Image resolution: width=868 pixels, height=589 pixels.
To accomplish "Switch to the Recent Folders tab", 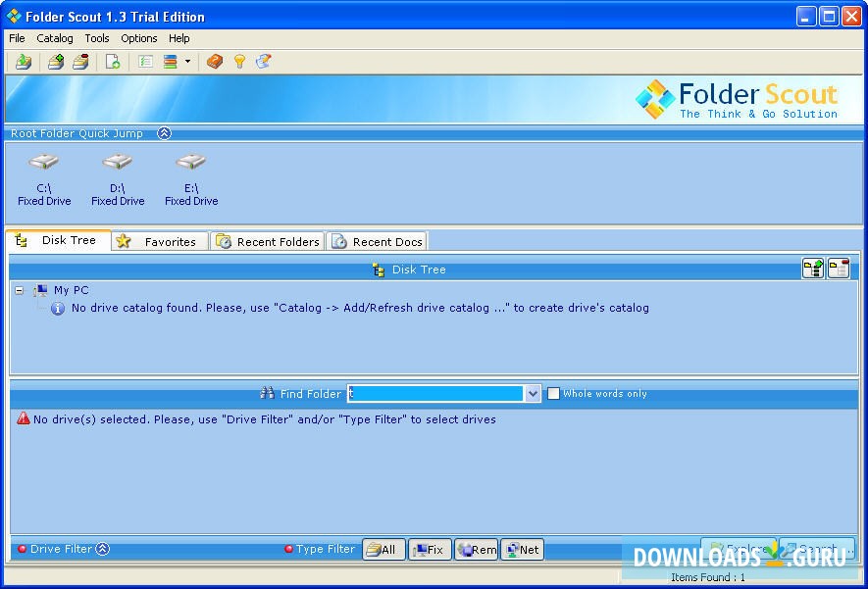I will click(268, 242).
